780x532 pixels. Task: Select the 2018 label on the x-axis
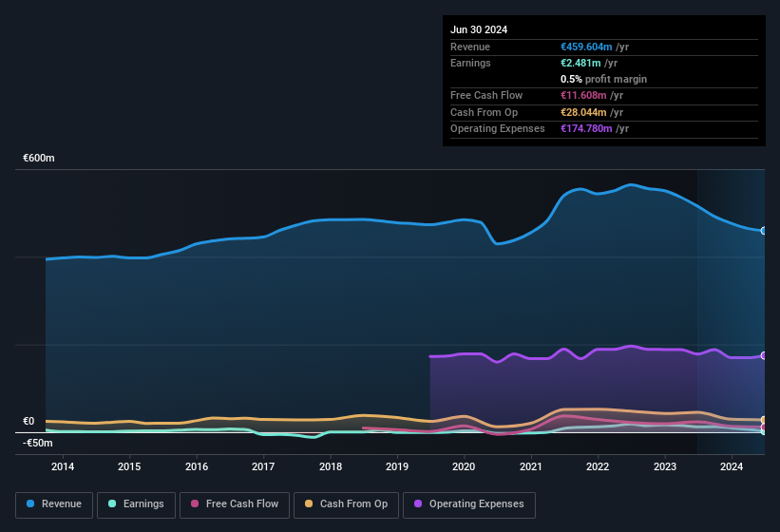tap(331, 466)
